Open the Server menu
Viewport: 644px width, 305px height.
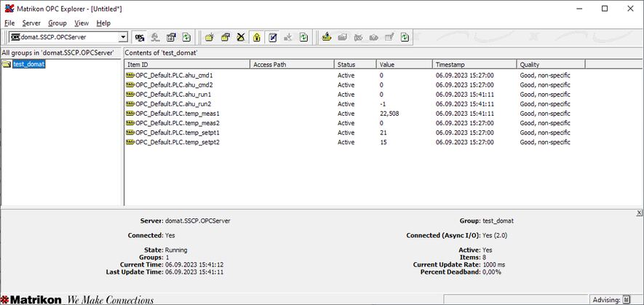coord(31,23)
